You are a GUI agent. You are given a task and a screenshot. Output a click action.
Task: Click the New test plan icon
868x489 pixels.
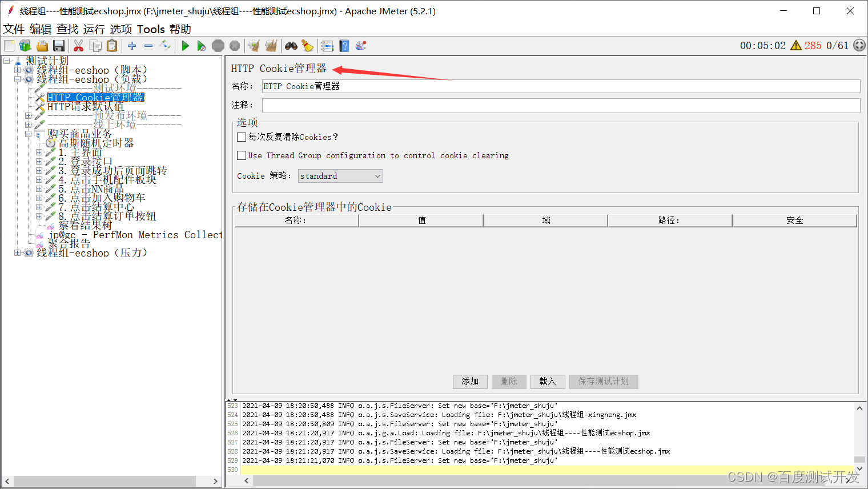click(x=9, y=46)
